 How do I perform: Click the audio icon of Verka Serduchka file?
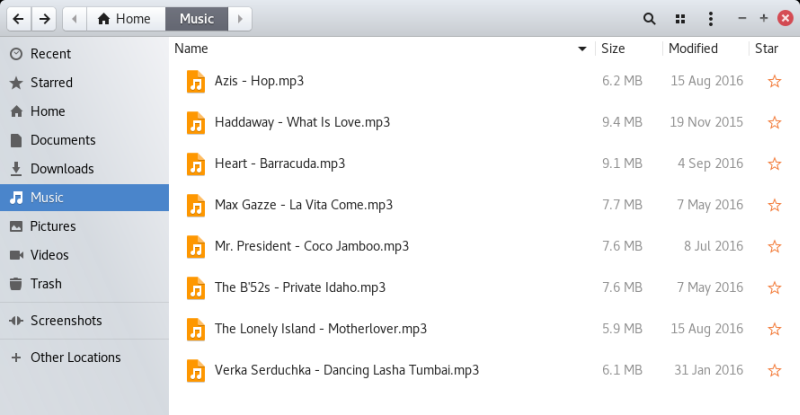point(196,371)
